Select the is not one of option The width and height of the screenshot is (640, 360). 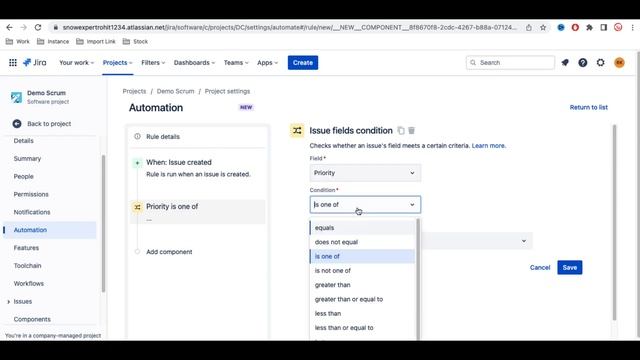[x=362, y=271]
